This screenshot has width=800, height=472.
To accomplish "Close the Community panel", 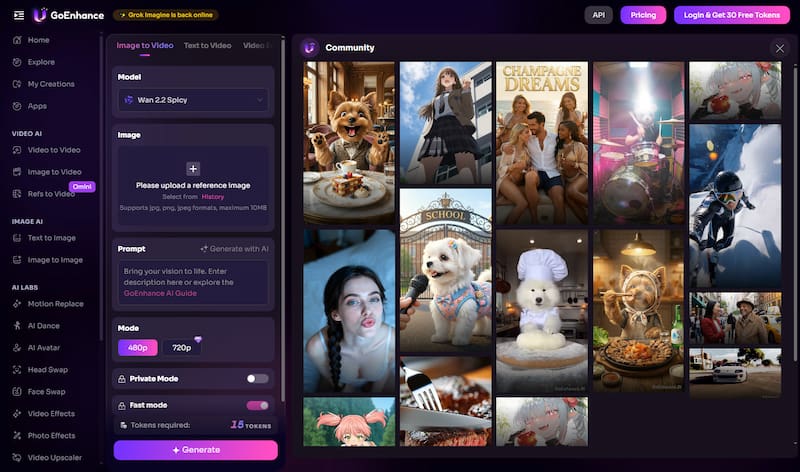I will pyautogui.click(x=780, y=48).
